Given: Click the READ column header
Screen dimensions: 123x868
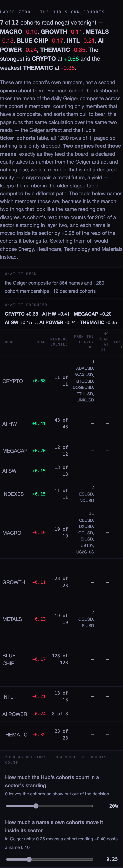Looking at the screenshot, I should (40, 342).
